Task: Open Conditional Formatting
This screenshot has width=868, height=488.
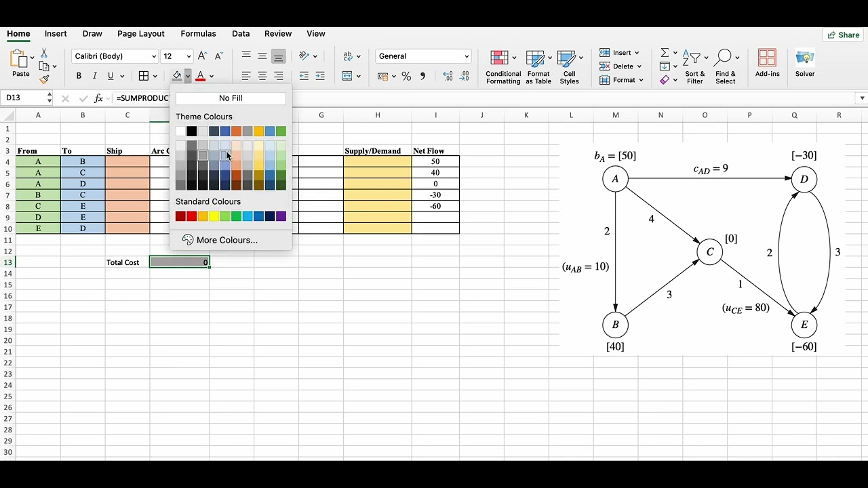Action: [x=503, y=66]
